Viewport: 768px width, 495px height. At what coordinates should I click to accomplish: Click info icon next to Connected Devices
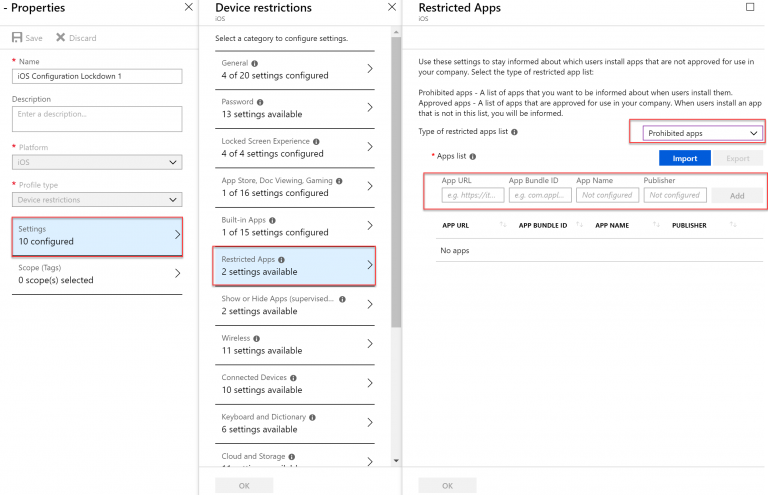pyautogui.click(x=293, y=378)
